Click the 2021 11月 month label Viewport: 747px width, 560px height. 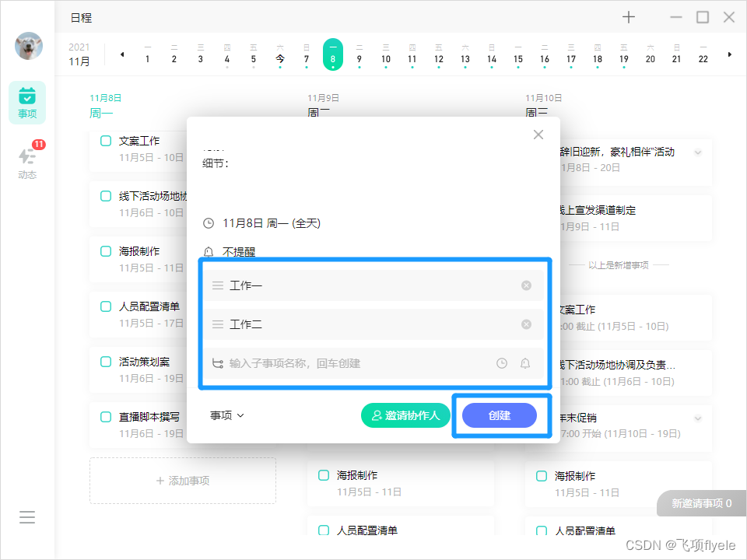[x=79, y=54]
